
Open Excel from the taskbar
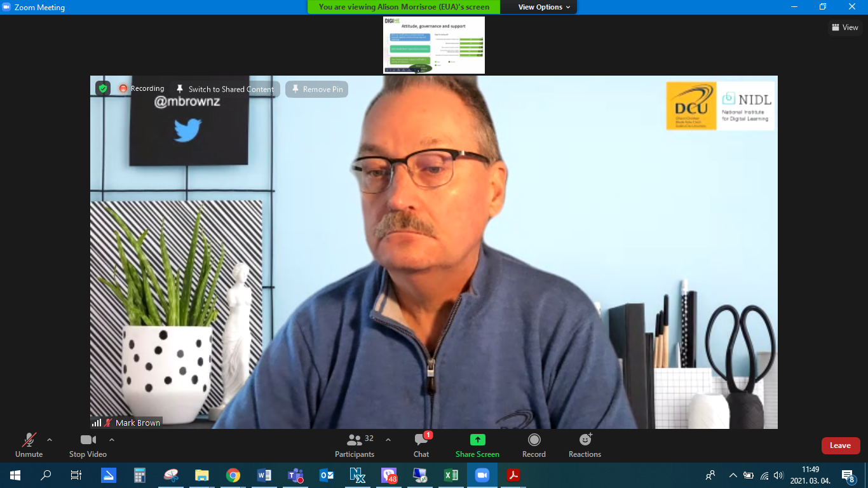tap(451, 475)
